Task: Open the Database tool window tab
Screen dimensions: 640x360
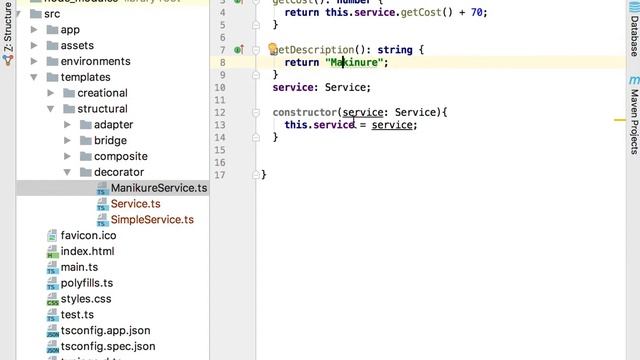Action: (x=633, y=29)
